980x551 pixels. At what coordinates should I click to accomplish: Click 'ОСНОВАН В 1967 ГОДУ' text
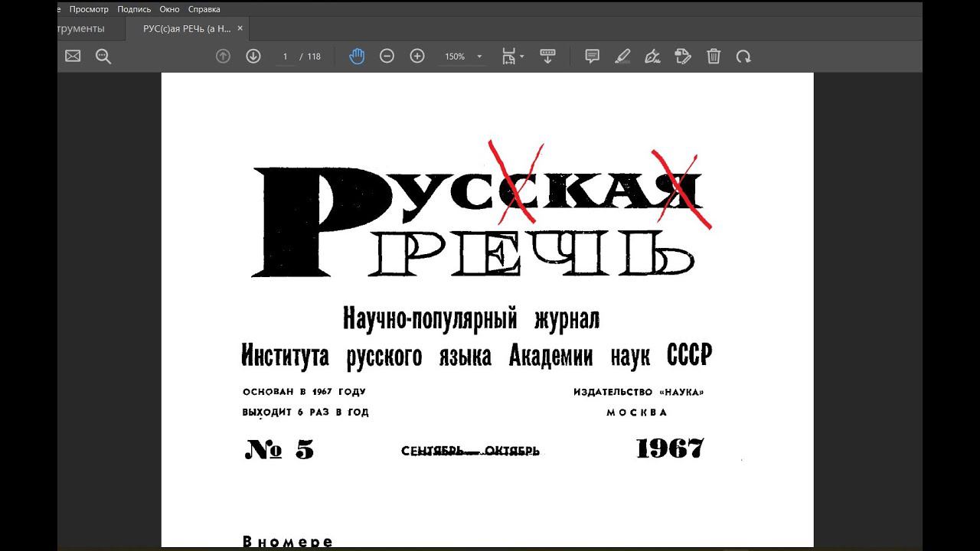click(304, 392)
